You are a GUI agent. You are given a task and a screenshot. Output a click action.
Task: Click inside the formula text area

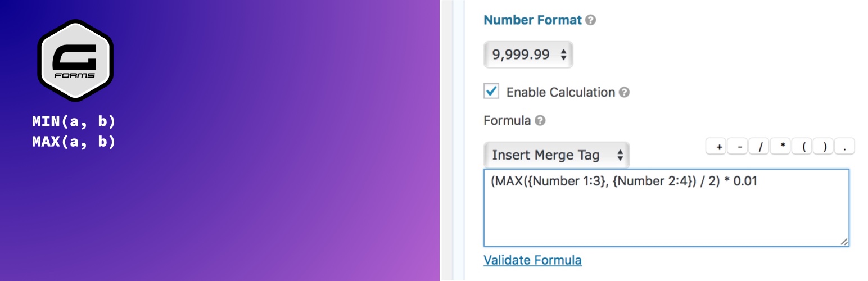tap(666, 208)
